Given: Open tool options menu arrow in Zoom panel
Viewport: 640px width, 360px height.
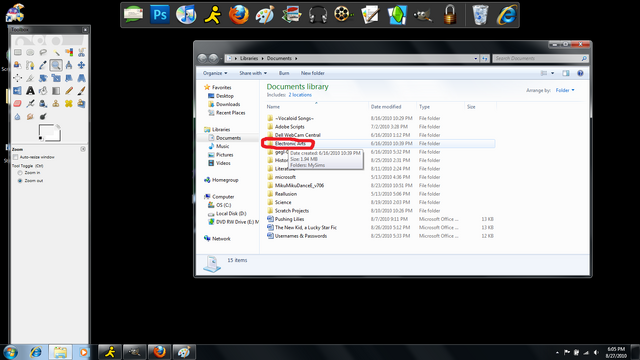Looking at the screenshot, I should tap(83, 149).
